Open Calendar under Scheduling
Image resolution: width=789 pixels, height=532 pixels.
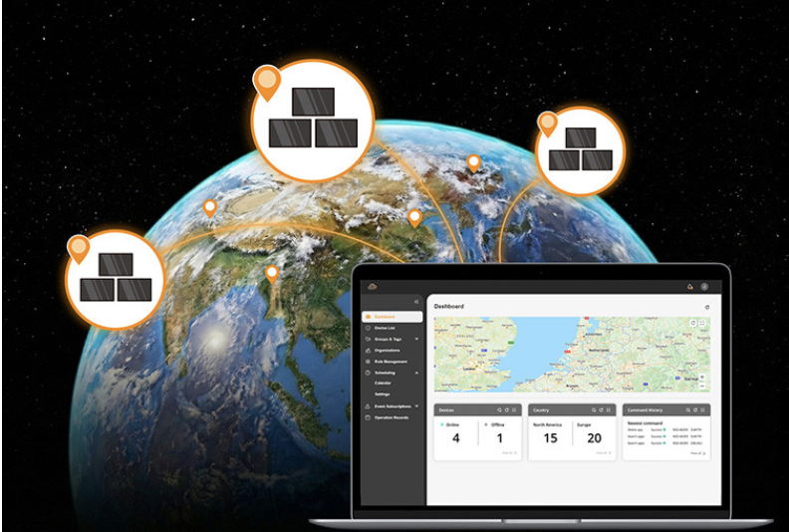[383, 383]
